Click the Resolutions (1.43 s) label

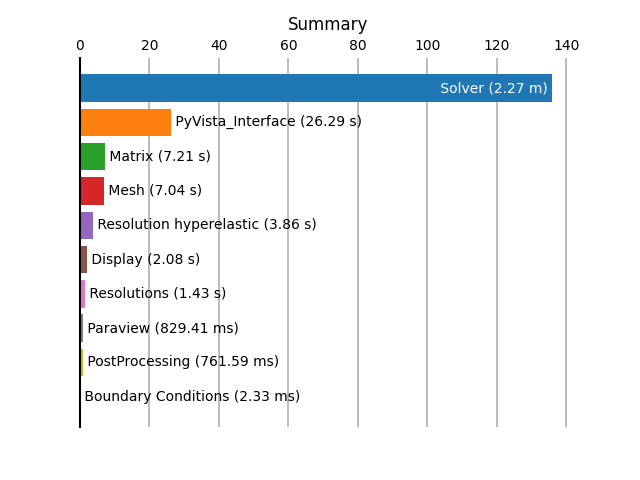(158, 293)
